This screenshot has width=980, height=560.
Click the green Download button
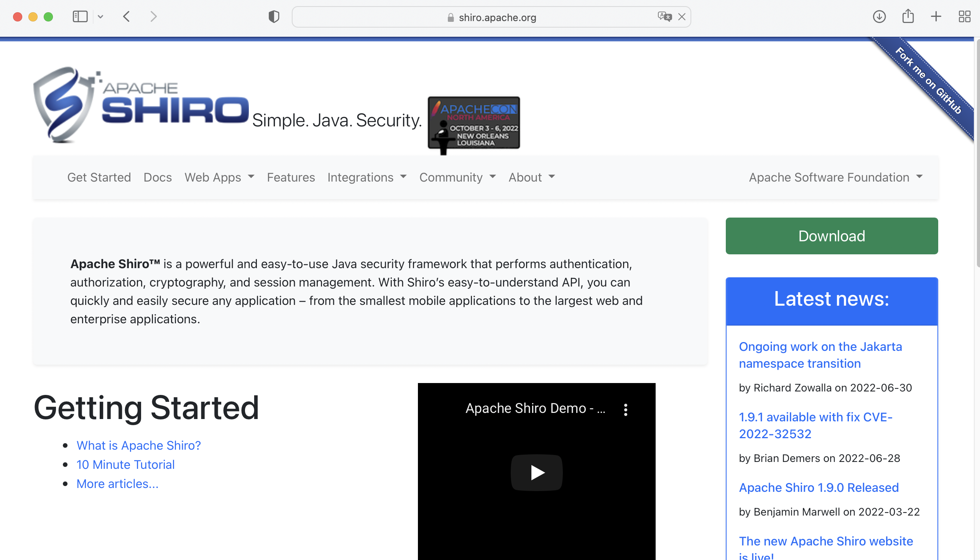coord(831,236)
